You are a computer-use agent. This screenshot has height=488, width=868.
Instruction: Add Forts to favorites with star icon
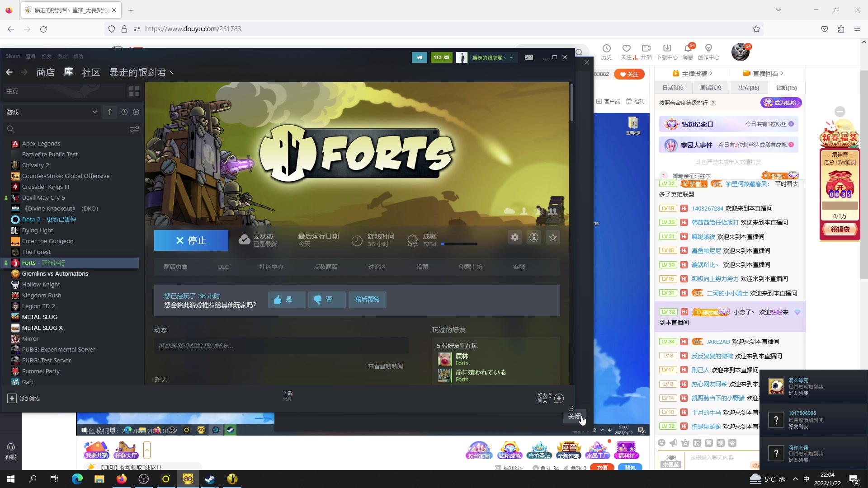[553, 238]
